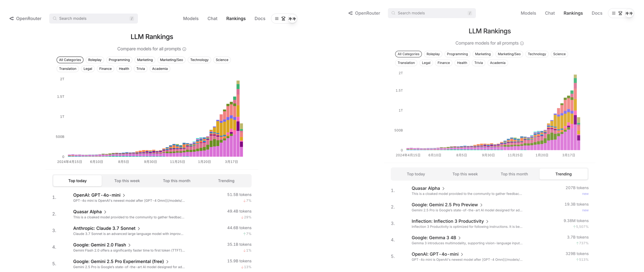Click info icon beside right page subtitle
The image size is (644, 272).
522,43
